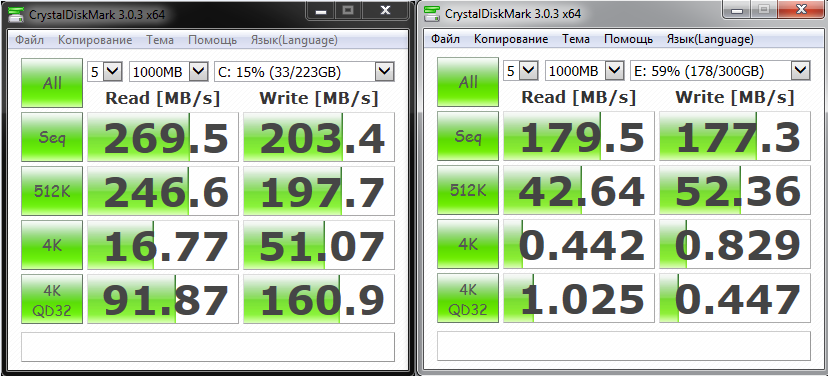Image resolution: width=828 pixels, height=376 pixels.
Task: Open Язык(Language) menu in the left window
Action: coord(294,40)
